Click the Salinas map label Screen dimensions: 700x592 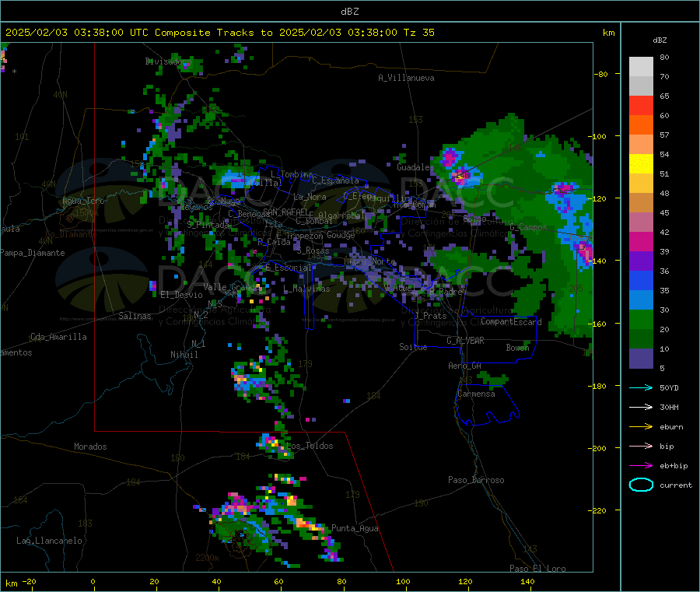(135, 316)
